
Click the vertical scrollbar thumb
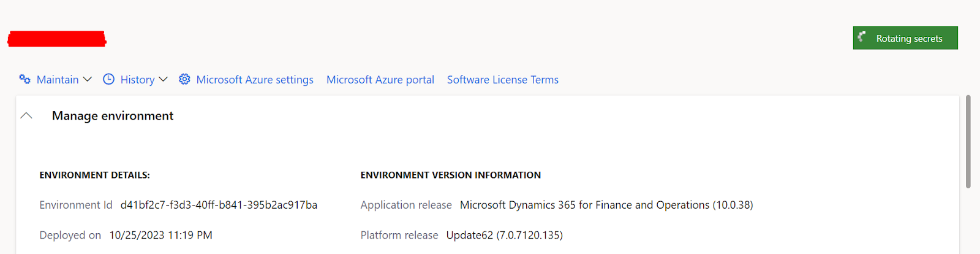coord(968,141)
